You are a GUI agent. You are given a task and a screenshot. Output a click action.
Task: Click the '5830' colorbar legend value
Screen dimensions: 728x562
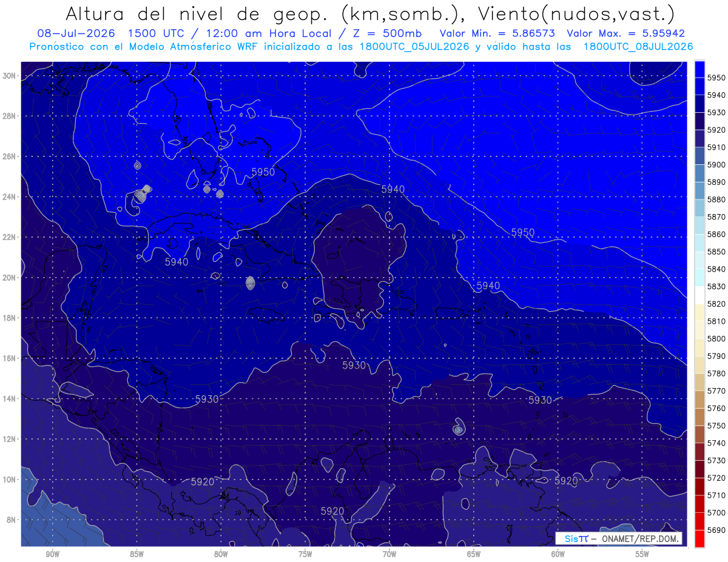(x=717, y=286)
